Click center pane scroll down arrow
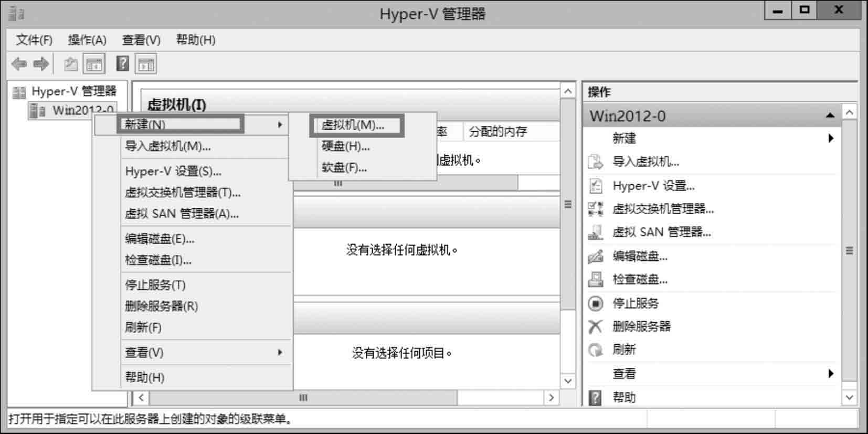Screen dimensions: 868x434 pyautogui.click(x=568, y=381)
